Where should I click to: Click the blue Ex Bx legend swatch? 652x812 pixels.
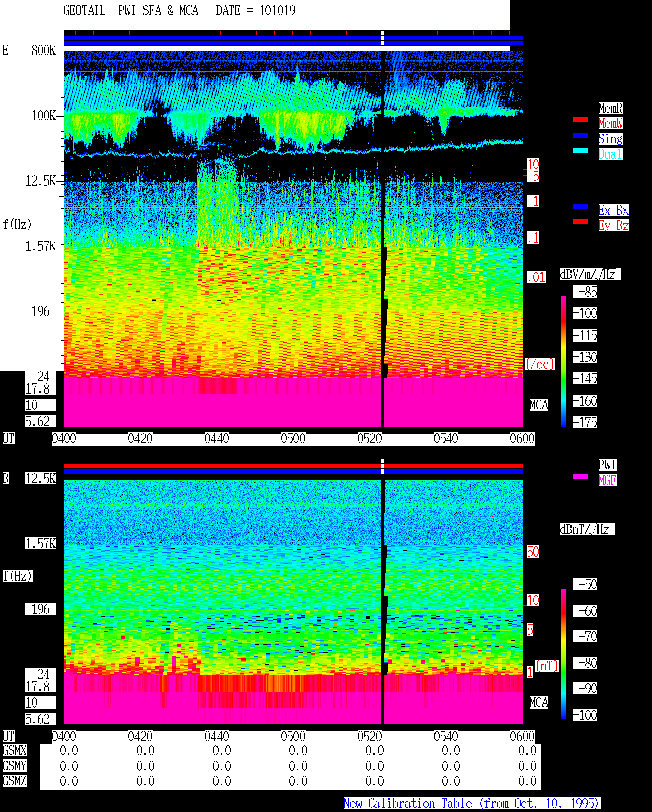click(x=581, y=206)
